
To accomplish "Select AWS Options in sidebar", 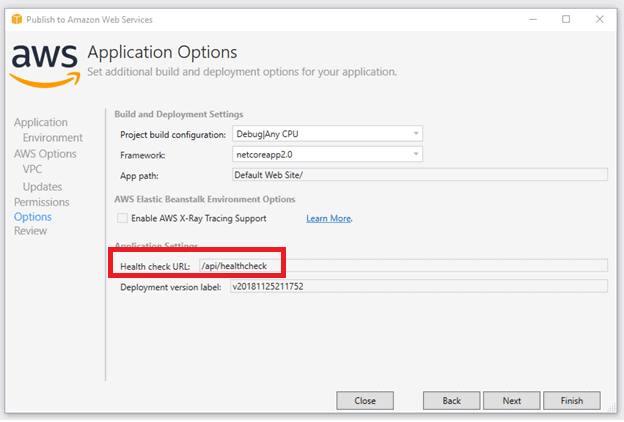I will coord(45,154).
